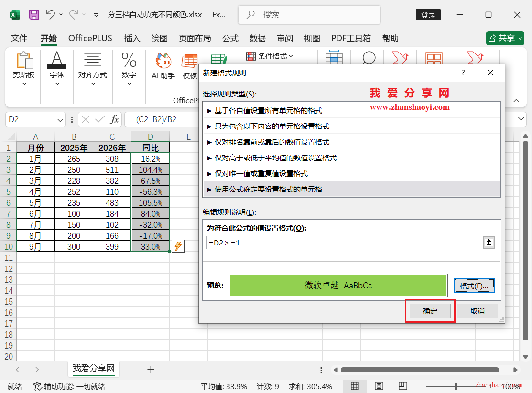This screenshot has height=393, width=532.
Task: Open the Name Box dropdown arrow
Action: point(60,120)
